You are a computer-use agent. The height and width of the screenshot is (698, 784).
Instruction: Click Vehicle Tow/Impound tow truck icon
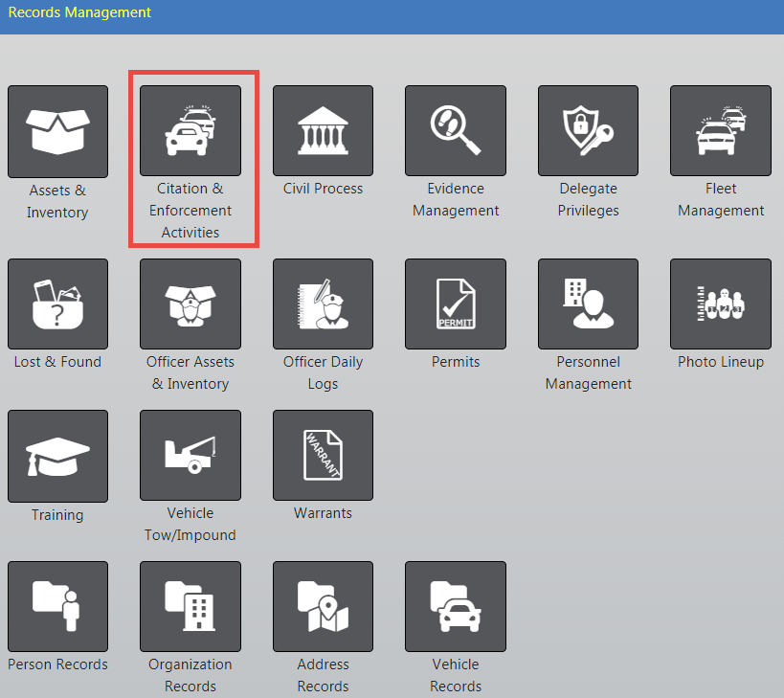tap(190, 456)
